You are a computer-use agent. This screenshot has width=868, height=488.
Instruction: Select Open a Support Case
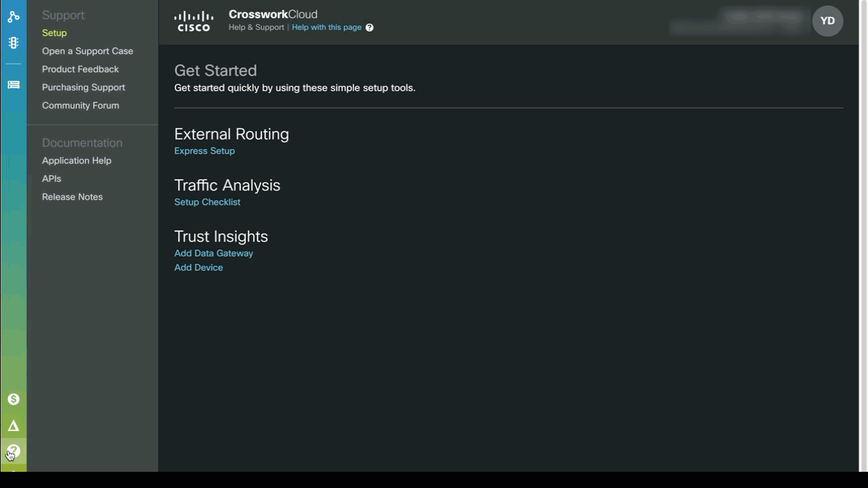coord(88,51)
